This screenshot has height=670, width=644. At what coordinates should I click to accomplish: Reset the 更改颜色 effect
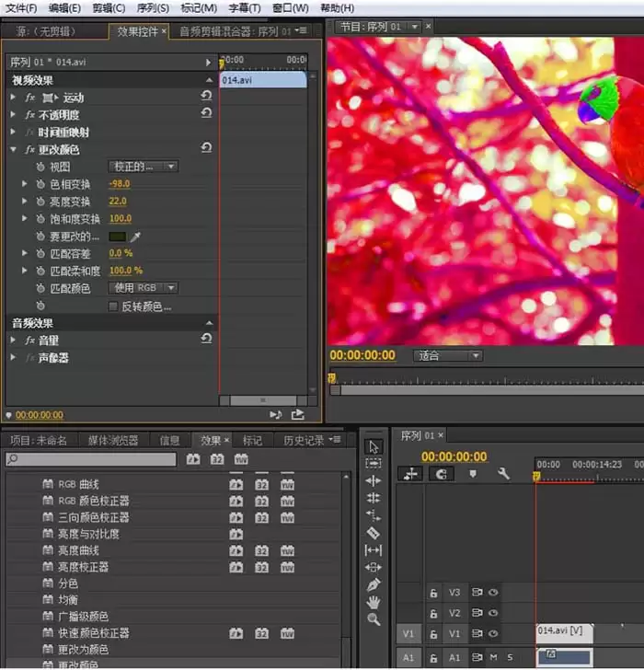point(206,148)
